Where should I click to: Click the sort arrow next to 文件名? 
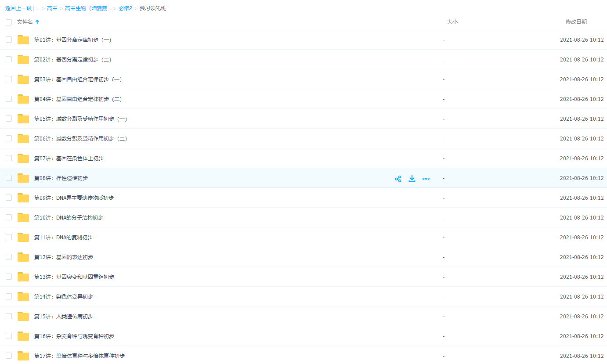[37, 22]
